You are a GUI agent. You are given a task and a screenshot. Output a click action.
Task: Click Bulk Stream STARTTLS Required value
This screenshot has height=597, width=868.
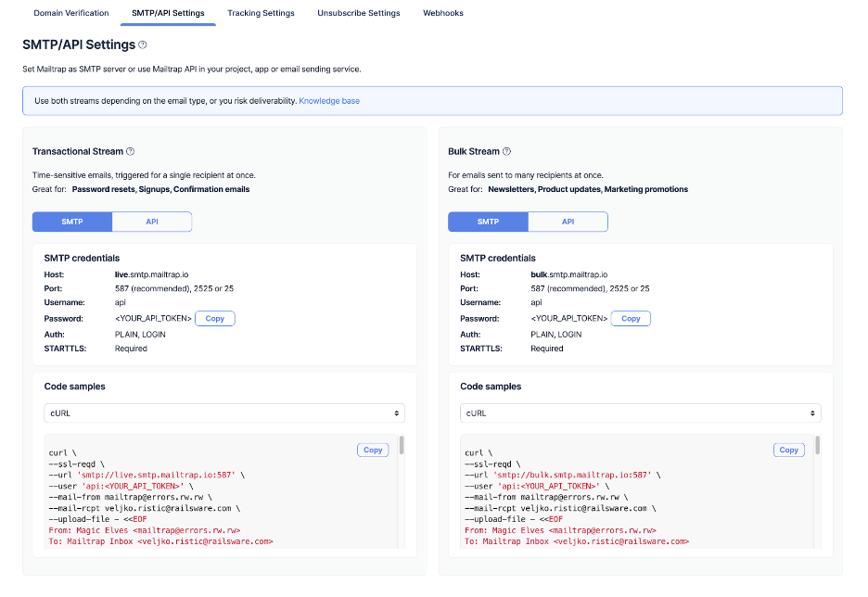click(x=547, y=349)
